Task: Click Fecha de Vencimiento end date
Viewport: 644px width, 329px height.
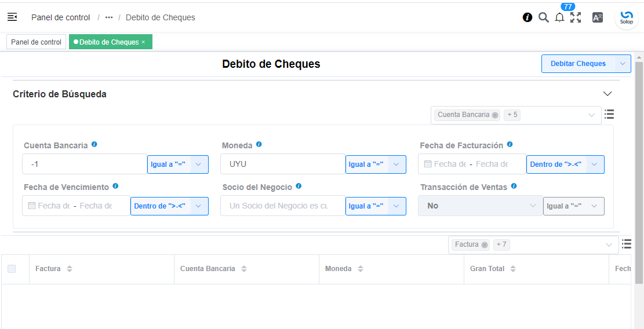Action: [96, 206]
